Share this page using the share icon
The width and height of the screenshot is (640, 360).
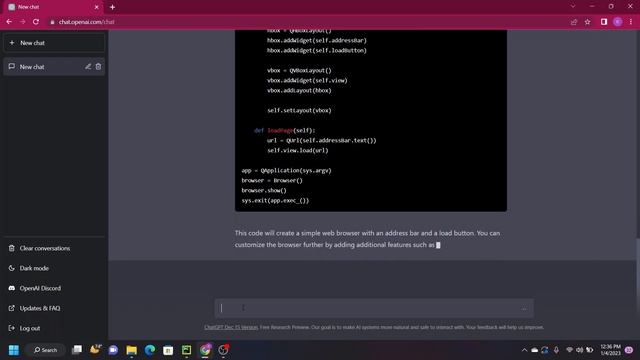[x=574, y=22]
